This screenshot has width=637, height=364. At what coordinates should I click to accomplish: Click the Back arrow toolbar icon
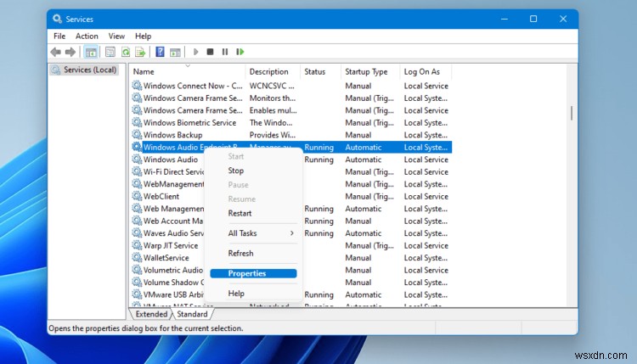click(56, 52)
